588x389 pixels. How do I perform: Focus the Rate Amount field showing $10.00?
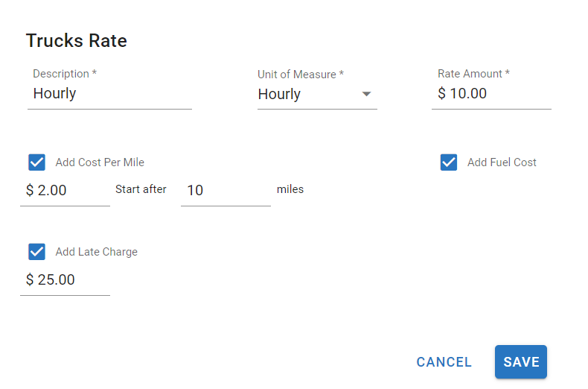pos(491,94)
